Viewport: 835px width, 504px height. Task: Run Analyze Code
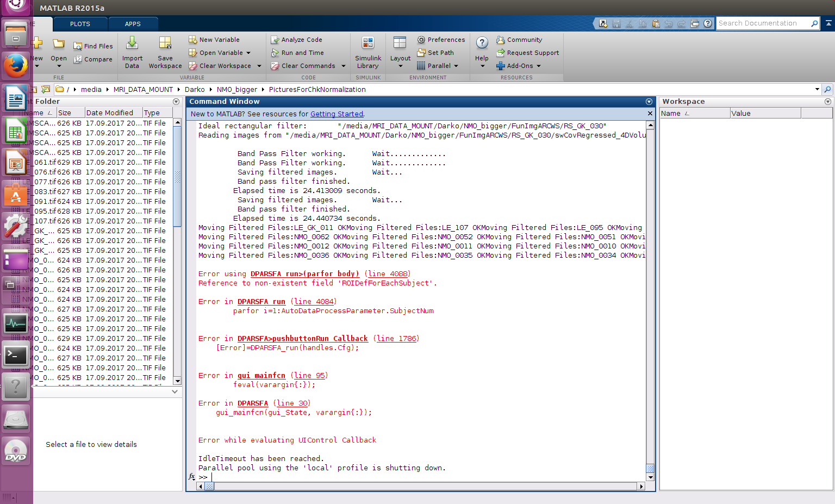coord(296,40)
